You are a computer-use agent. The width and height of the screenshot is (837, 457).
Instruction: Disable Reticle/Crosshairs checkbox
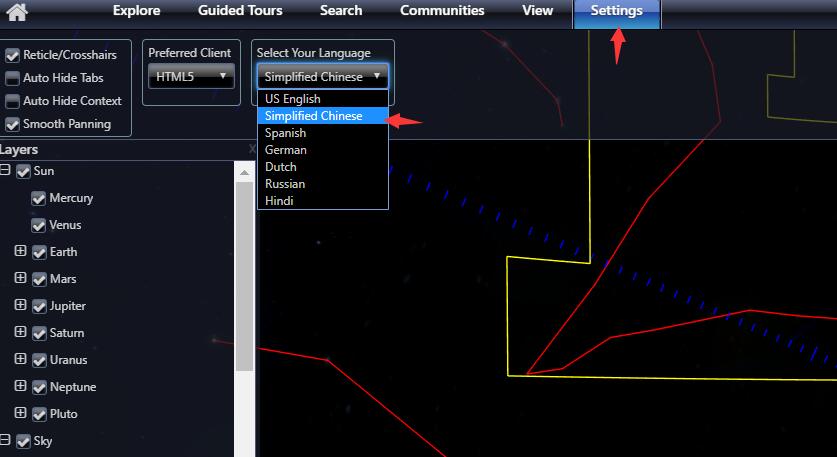point(12,55)
